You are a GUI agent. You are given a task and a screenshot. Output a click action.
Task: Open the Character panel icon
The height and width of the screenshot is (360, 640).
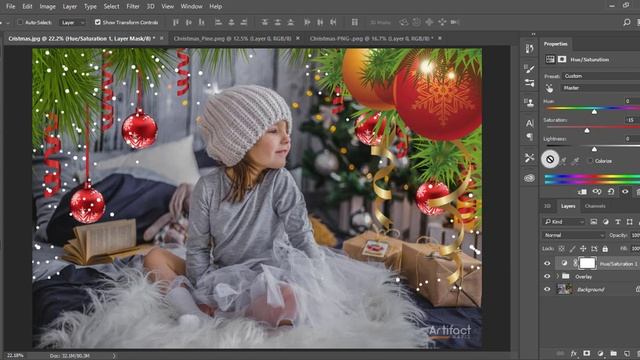tap(529, 123)
